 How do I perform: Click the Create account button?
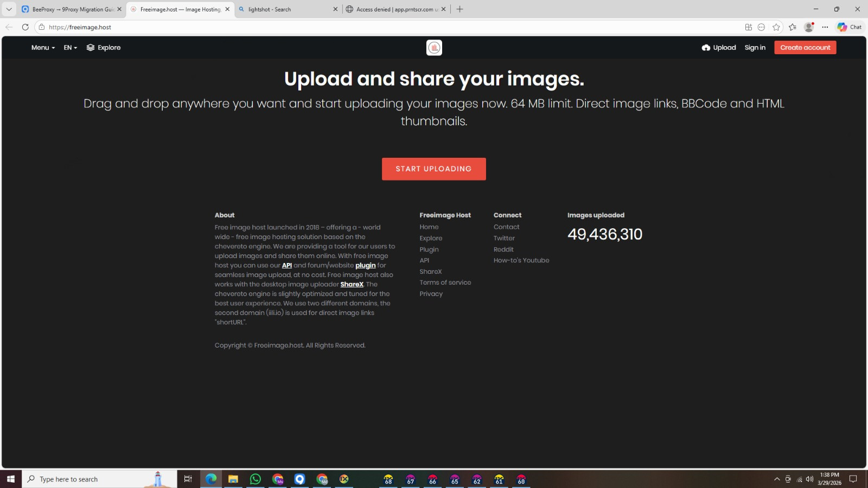[805, 48]
